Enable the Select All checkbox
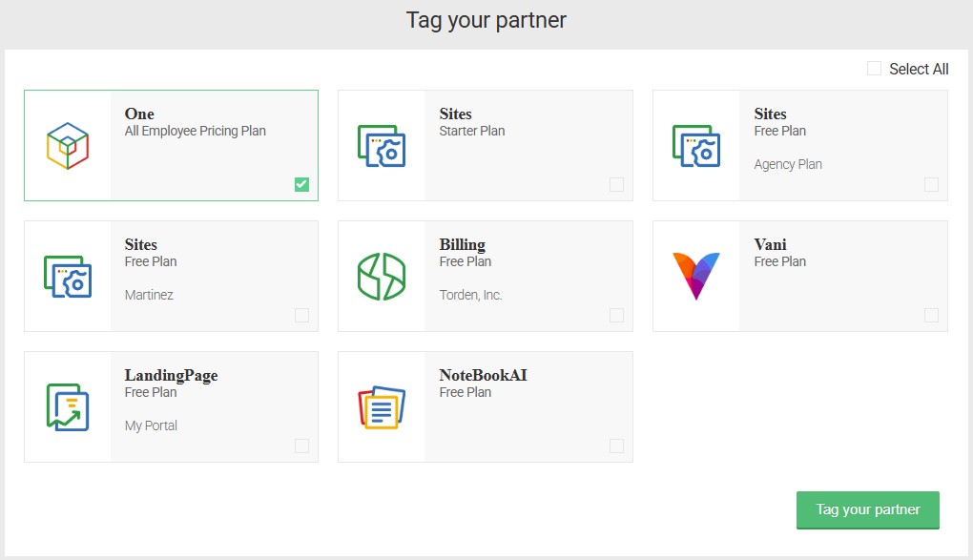Viewport: 973px width, 560px height. tap(874, 69)
